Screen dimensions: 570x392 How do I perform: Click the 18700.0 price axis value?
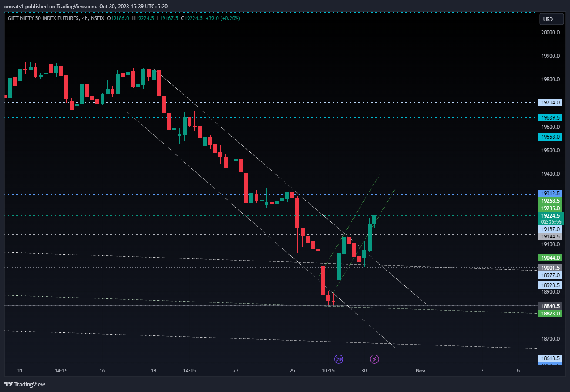(550, 339)
